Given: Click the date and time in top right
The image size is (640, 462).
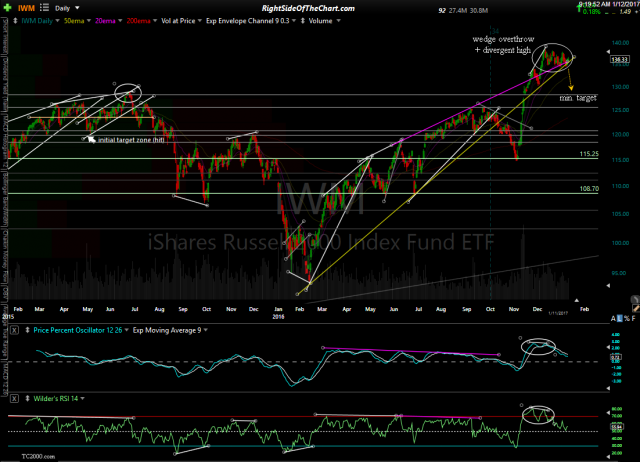Looking at the screenshot, I should click(609, 4).
